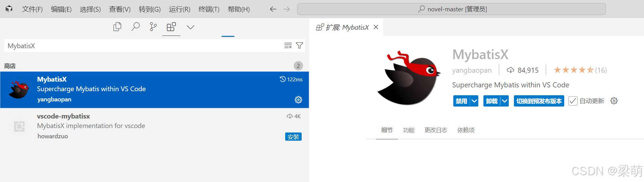Open the 终端(T) menu
This screenshot has width=644, height=182.
[x=209, y=9]
